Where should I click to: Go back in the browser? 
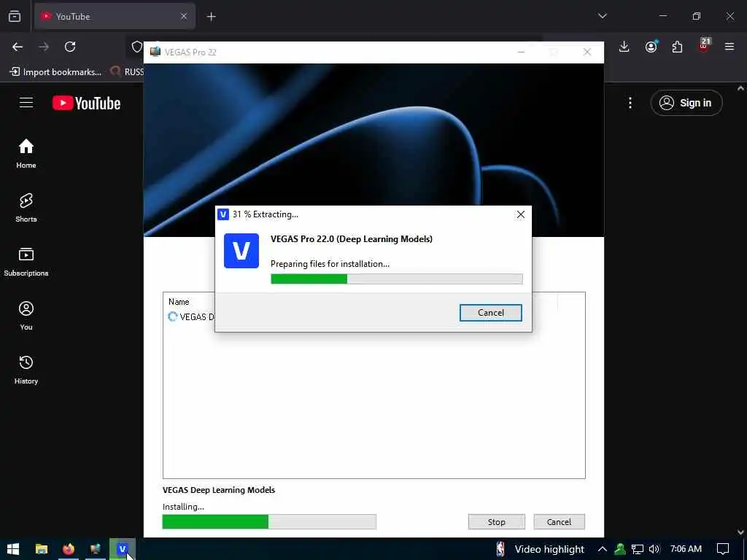(18, 47)
